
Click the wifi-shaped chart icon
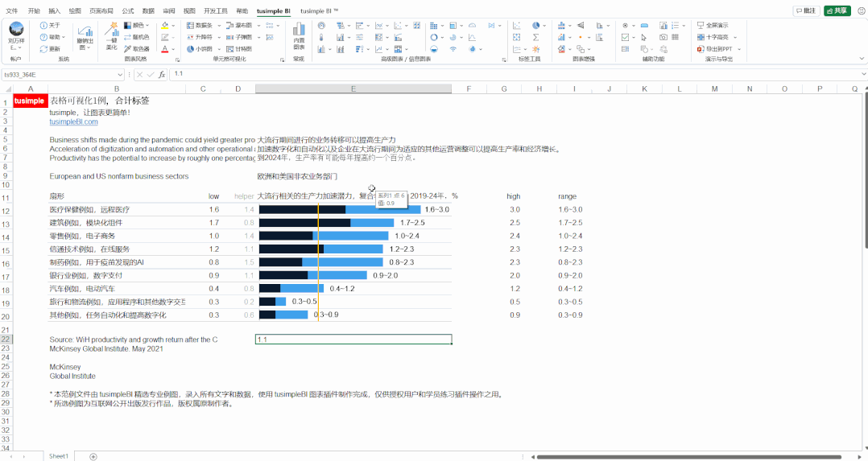click(x=453, y=49)
